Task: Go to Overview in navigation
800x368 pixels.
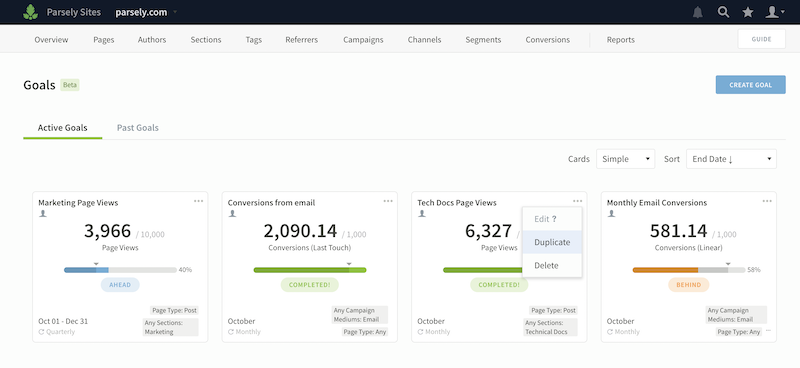Action: point(51,39)
